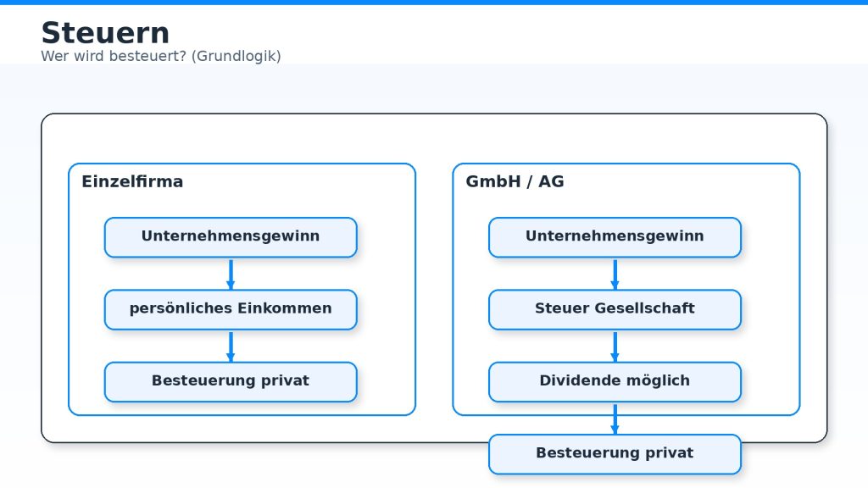
Task: Click the gap between Einzelfirma and GmbH panels
Action: 434,288
